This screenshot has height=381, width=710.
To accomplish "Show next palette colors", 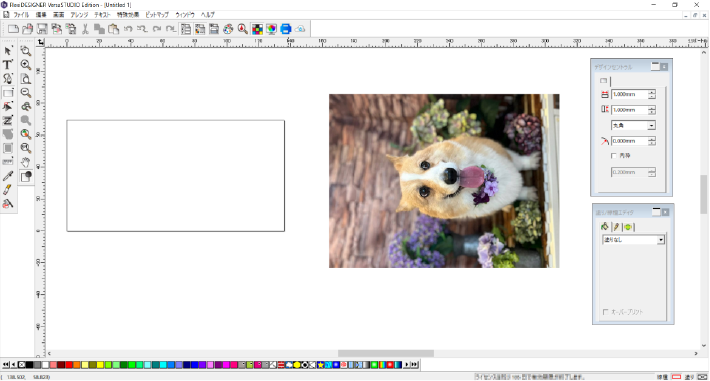I will [x=406, y=364].
